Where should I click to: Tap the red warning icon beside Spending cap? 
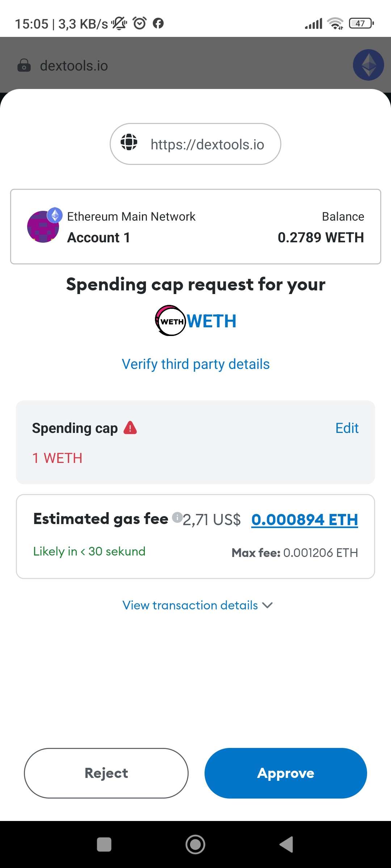pos(130,427)
